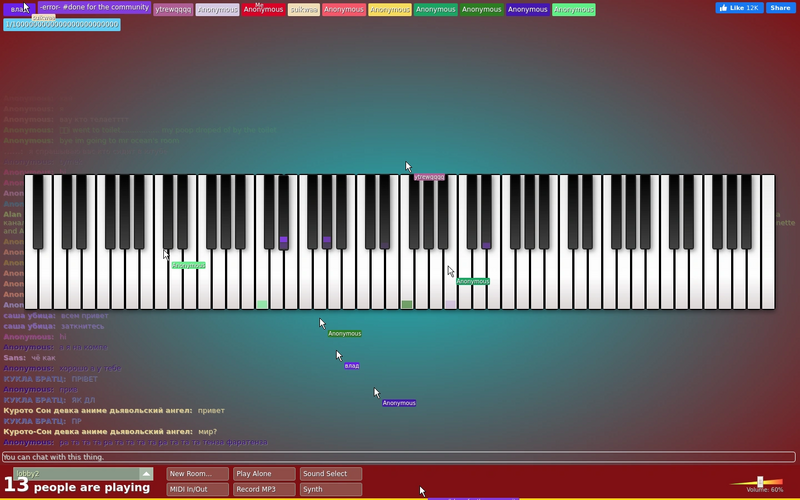Toggle Play Alone mode
The height and width of the screenshot is (500, 800).
[264, 473]
